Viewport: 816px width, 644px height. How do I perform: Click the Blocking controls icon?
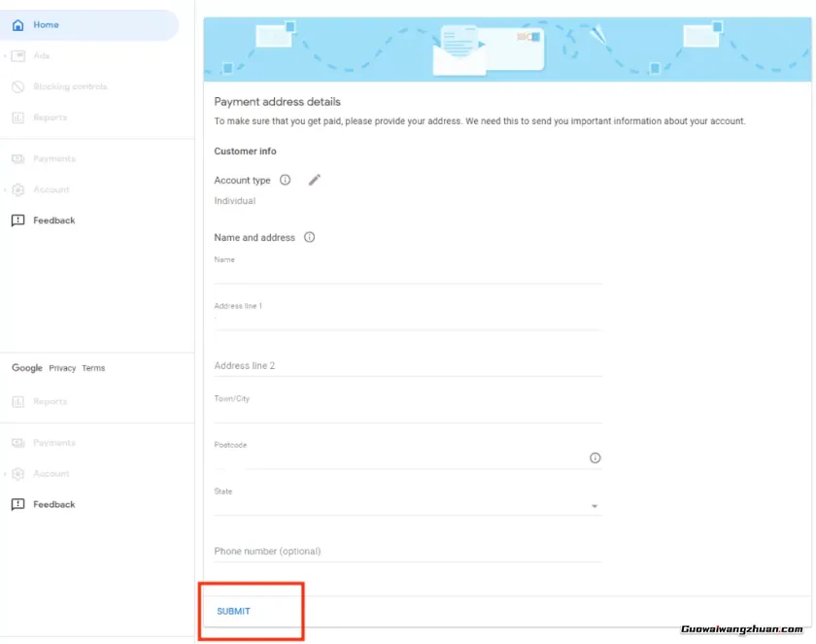pos(17,87)
